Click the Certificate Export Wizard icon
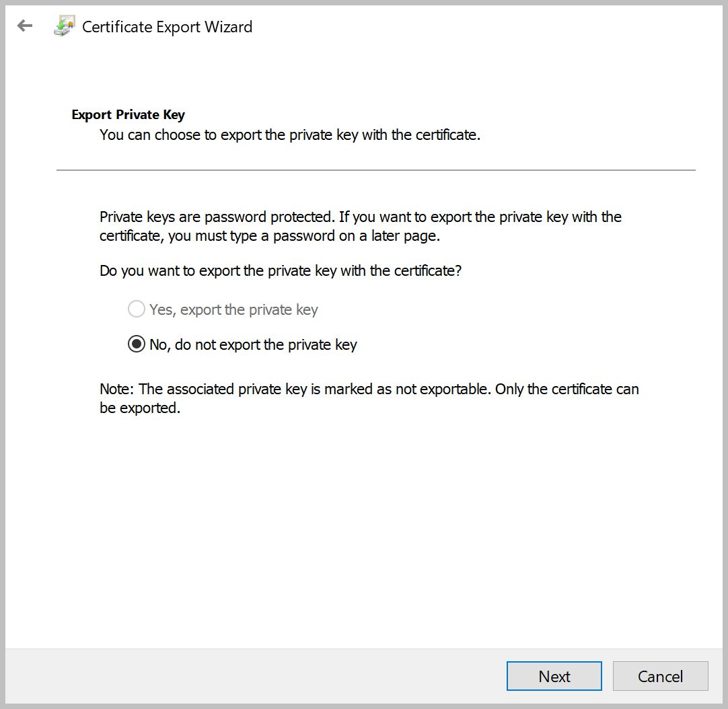 click(x=65, y=26)
